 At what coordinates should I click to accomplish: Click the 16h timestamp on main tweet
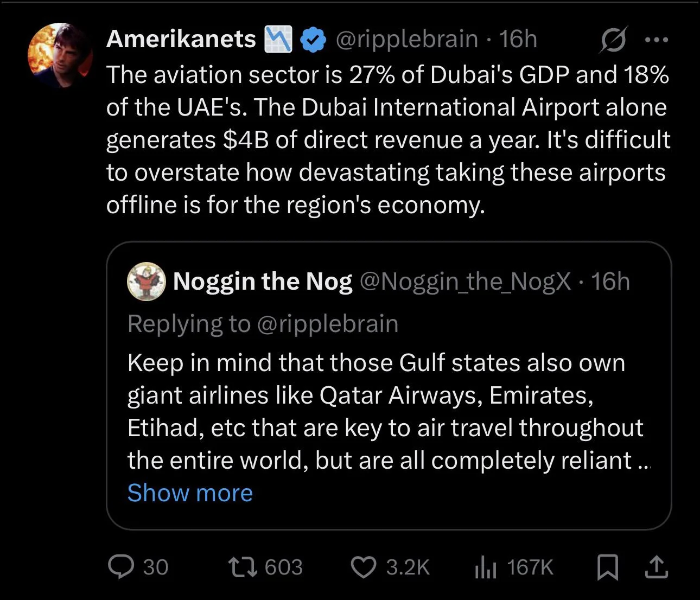click(518, 39)
